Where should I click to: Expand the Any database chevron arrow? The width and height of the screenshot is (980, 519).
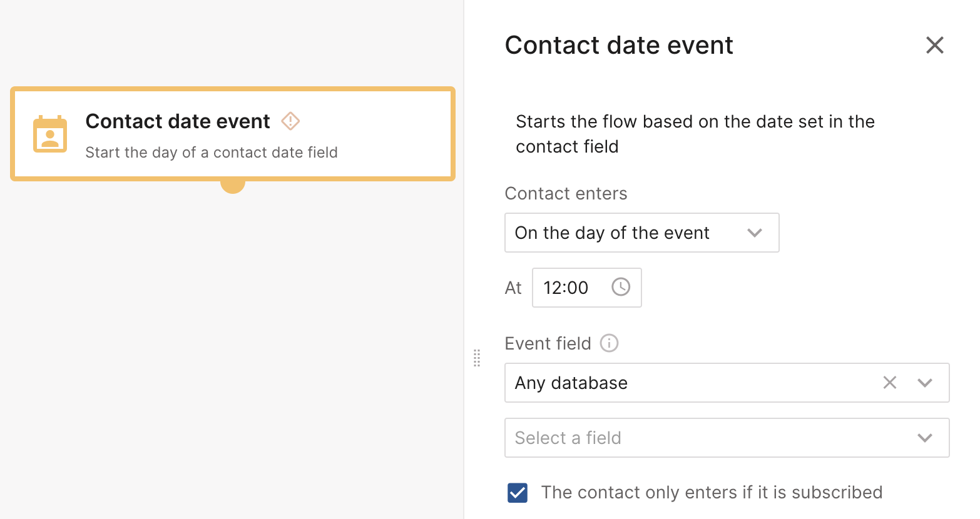[925, 383]
